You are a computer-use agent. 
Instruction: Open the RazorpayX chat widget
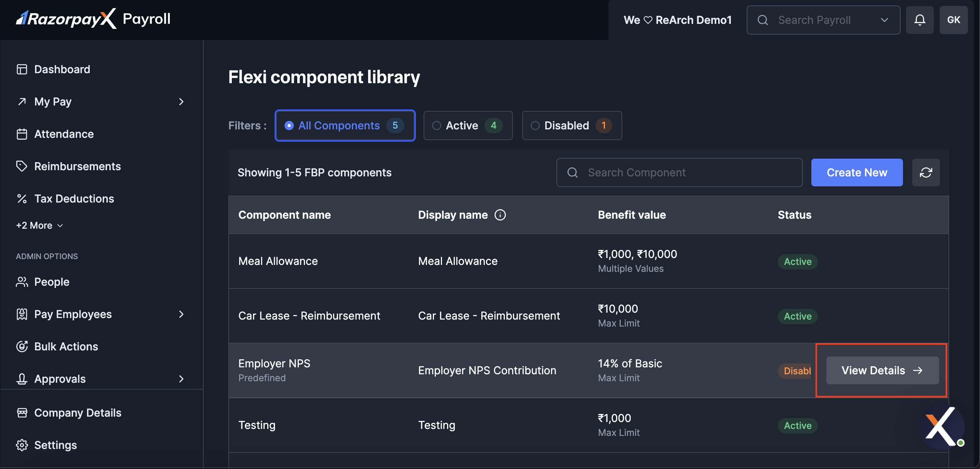[941, 427]
